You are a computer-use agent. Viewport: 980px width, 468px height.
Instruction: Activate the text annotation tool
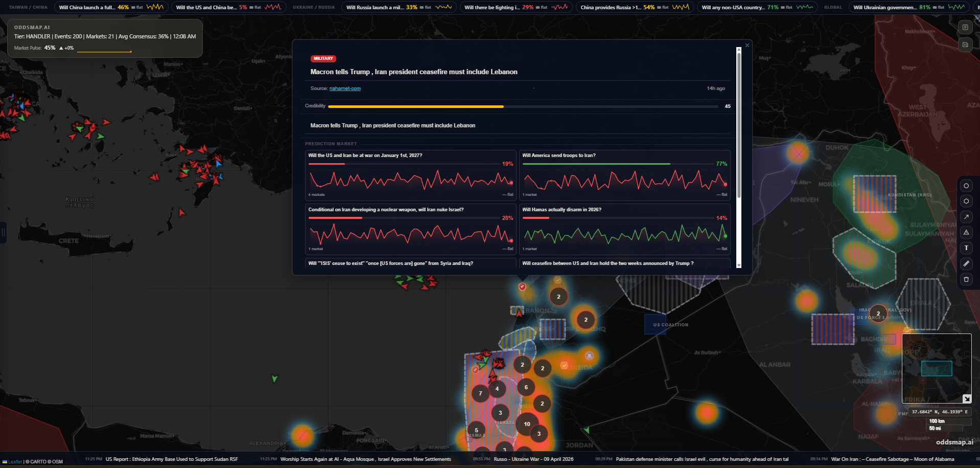coord(966,248)
